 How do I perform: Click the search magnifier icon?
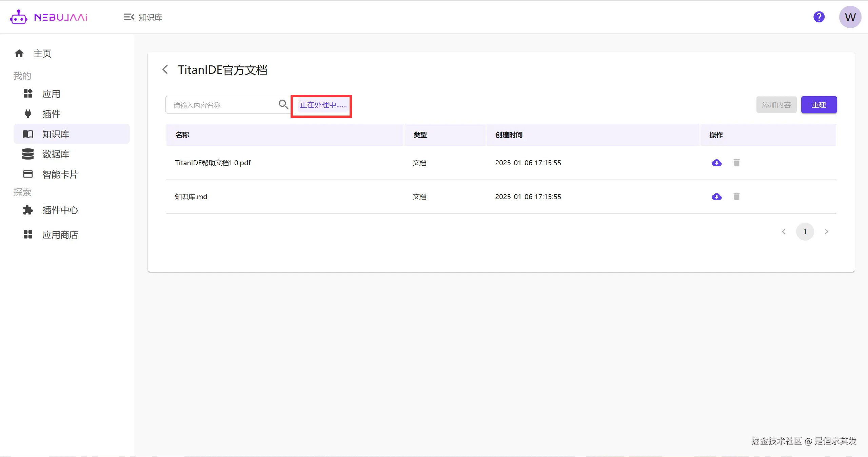click(x=283, y=104)
